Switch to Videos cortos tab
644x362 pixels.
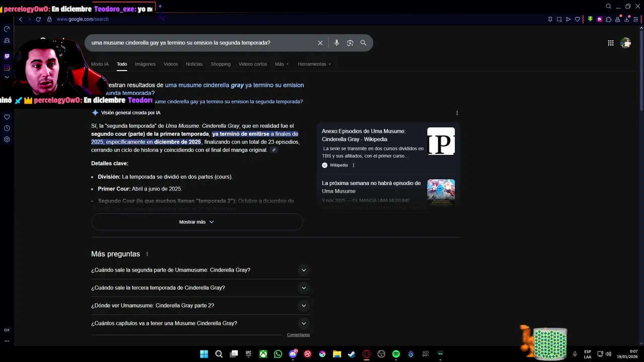tap(253, 64)
